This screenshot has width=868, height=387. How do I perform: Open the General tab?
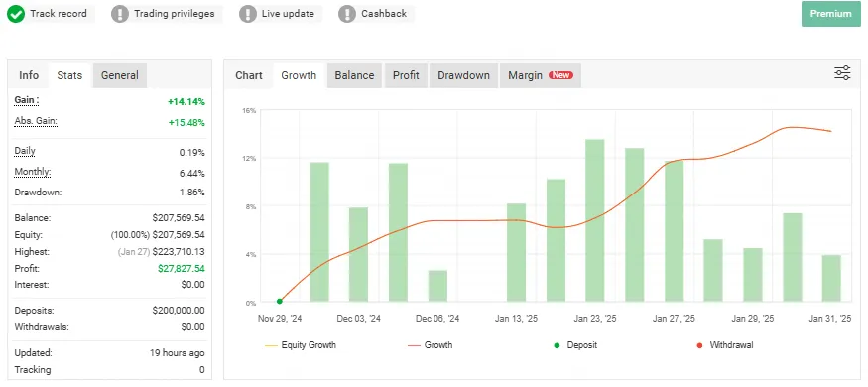click(120, 75)
